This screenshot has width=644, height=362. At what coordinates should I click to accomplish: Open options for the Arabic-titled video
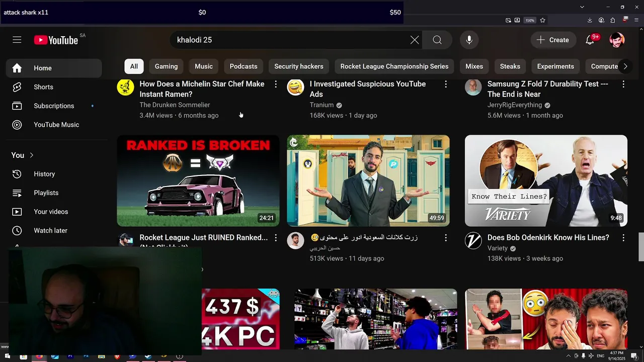click(x=446, y=238)
